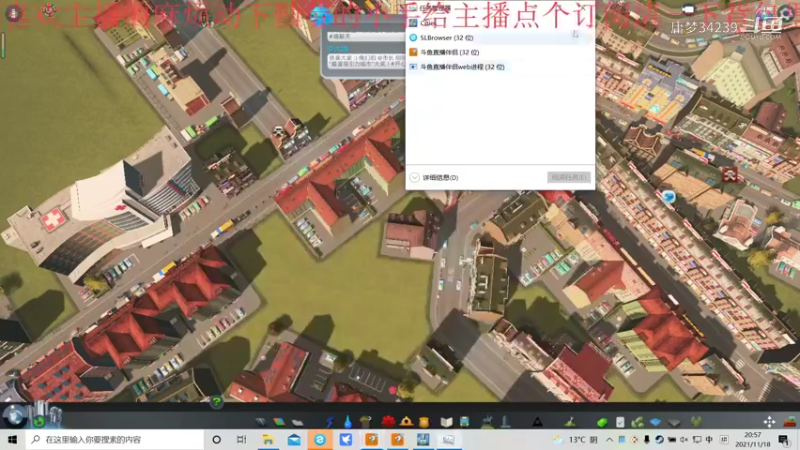Click the Steam tray icon
Screen dimensions: 800x450
[659, 439]
